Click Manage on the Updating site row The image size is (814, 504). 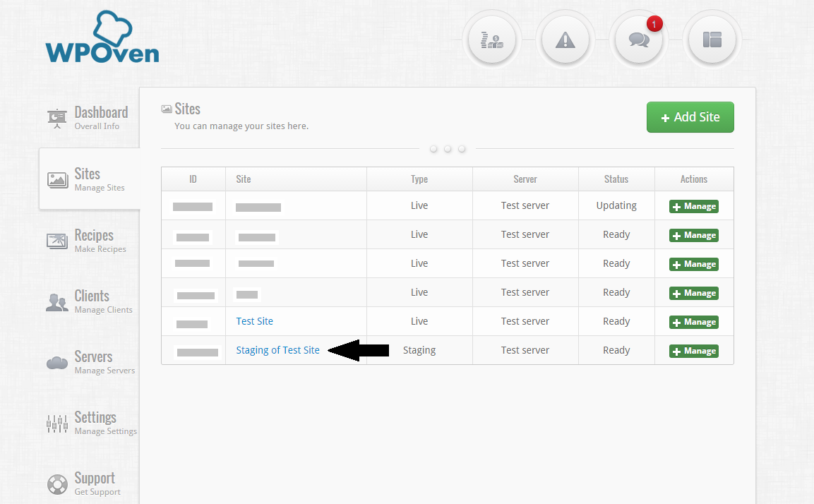[693, 206]
